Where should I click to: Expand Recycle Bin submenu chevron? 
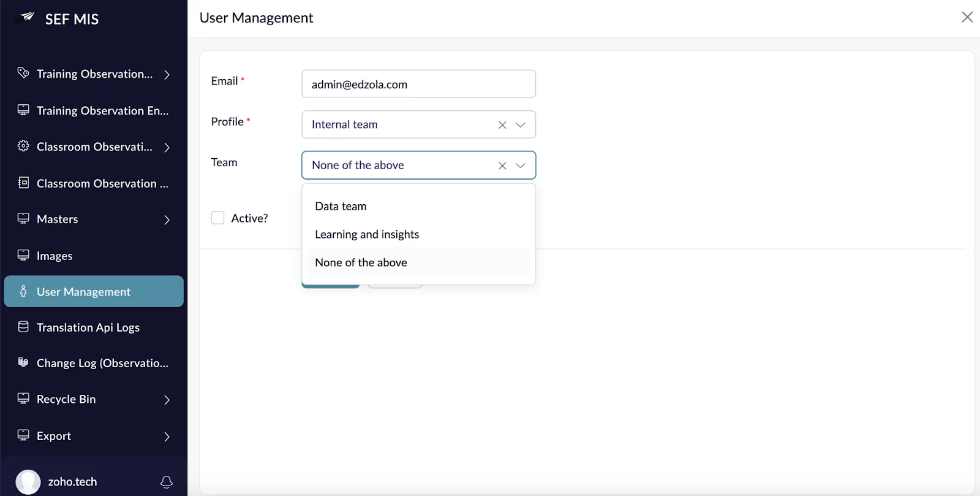167,400
